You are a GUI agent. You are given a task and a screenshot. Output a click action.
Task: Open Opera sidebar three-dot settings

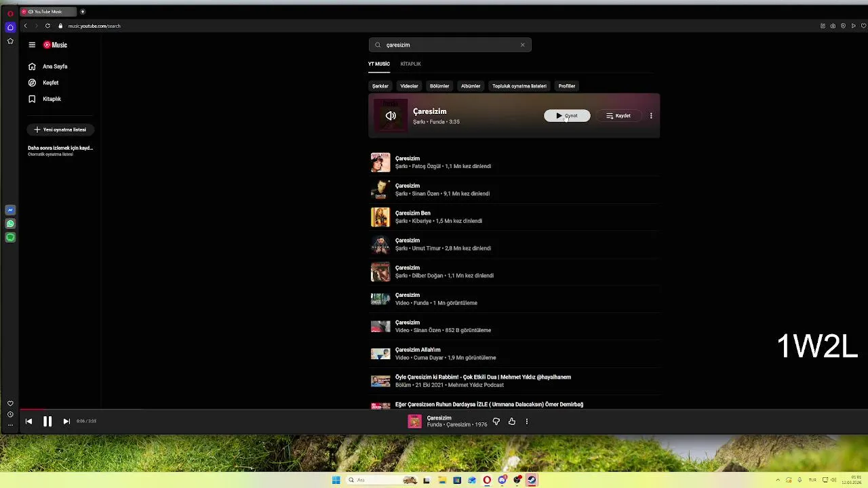pos(10,425)
